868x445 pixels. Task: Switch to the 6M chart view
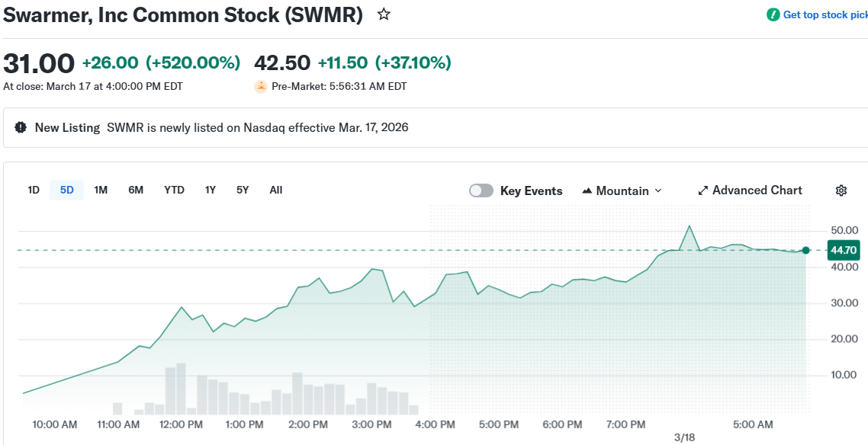pos(136,190)
